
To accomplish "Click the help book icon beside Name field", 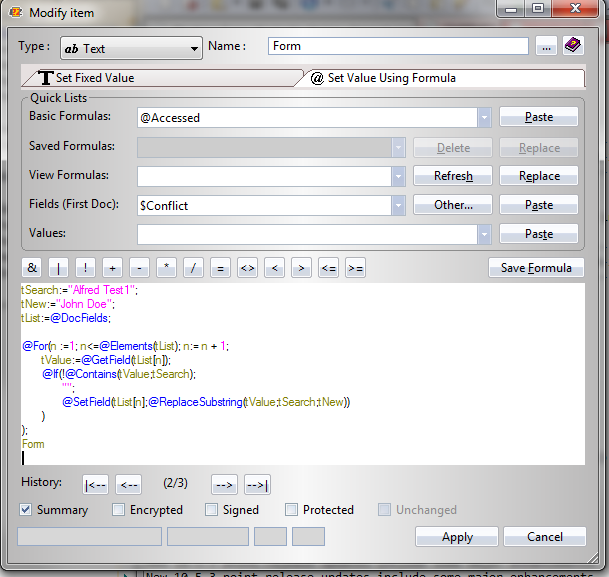I will (x=572, y=46).
